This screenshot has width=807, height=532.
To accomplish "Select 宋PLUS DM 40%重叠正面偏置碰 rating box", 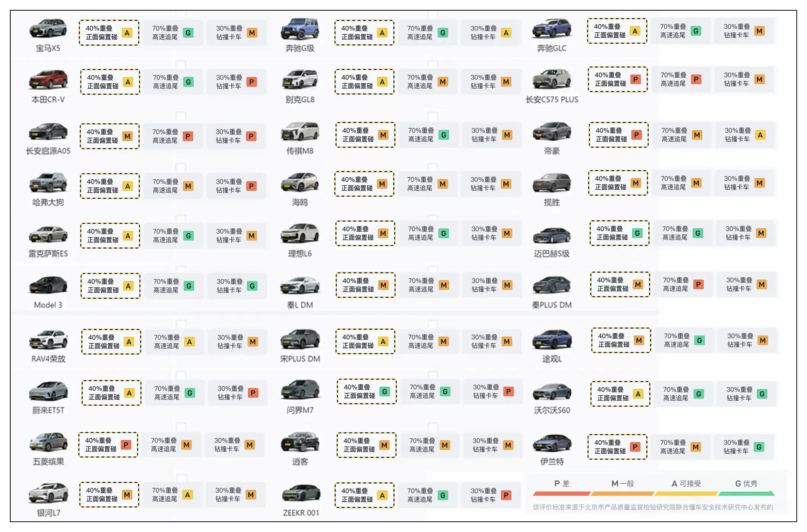I will (365, 341).
